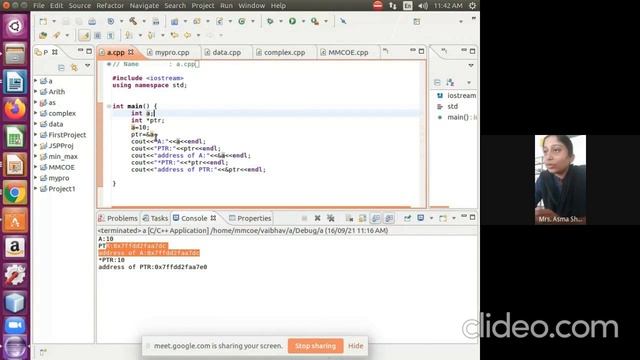Click the Open Console icon
Image resolution: width=640 pixels, height=360 pixels.
point(443,218)
